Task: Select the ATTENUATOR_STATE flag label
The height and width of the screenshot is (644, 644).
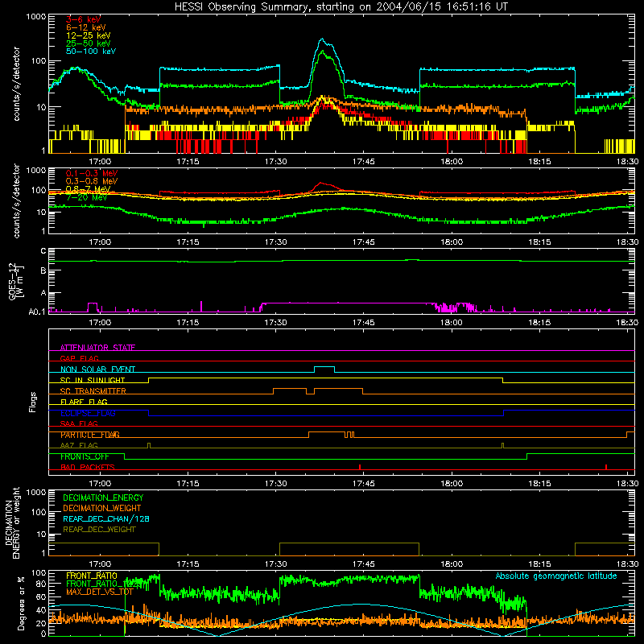Action: (97, 348)
